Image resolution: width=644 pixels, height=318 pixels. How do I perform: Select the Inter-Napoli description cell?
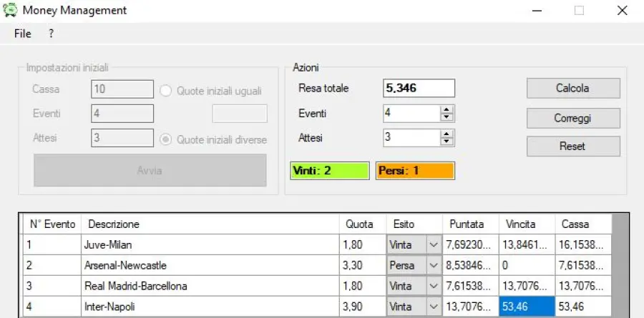point(210,307)
